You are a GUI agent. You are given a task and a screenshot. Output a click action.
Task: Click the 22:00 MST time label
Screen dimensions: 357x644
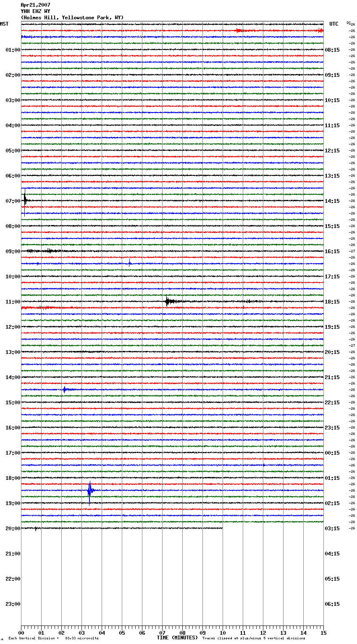tap(13, 579)
